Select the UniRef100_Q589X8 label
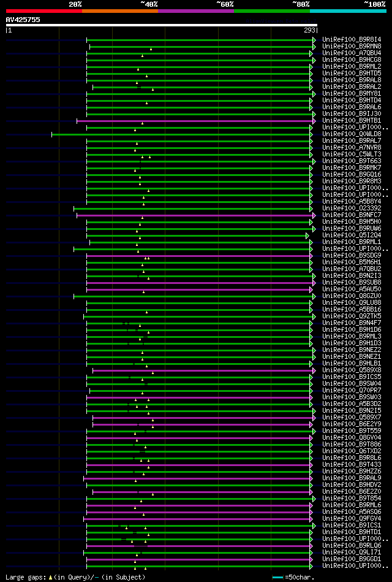The width and height of the screenshot is (392, 582). 352,370
